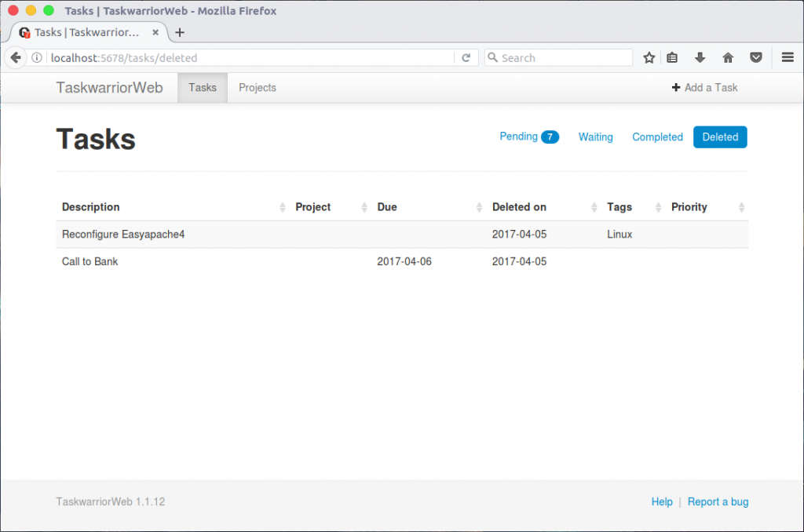Open the sort control on Project column
This screenshot has height=532, width=804.
pyautogui.click(x=364, y=207)
